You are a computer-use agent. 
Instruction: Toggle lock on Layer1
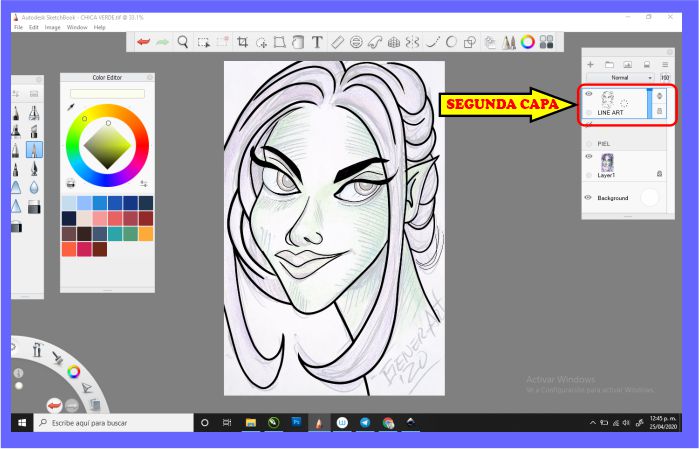(x=659, y=174)
